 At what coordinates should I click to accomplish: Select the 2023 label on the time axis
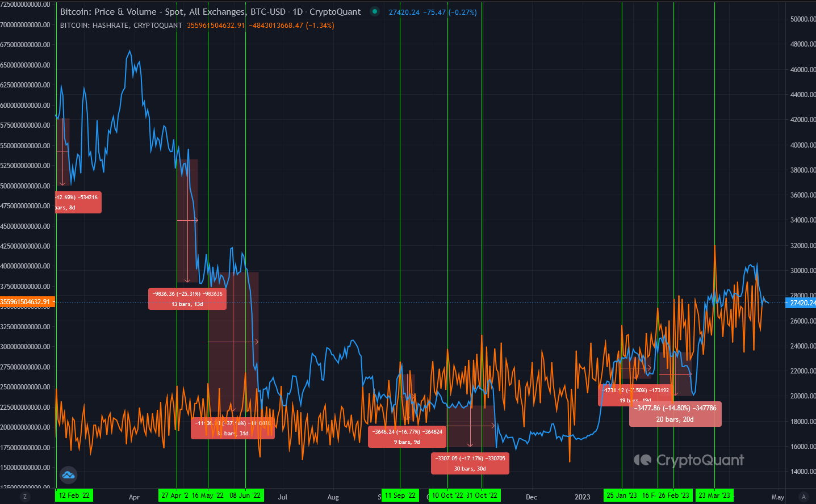tap(582, 496)
